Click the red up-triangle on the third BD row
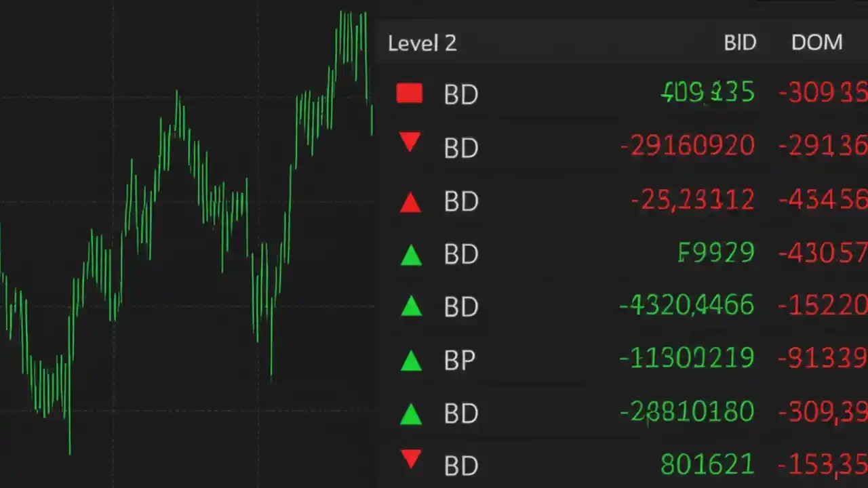Viewport: 868px width, 488px height. tap(410, 202)
